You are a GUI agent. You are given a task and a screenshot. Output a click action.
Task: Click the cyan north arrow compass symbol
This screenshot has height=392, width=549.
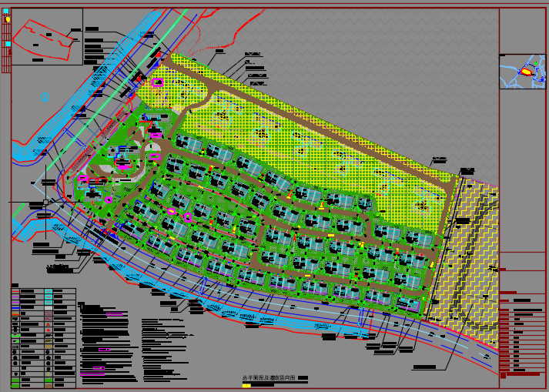[x=45, y=97]
